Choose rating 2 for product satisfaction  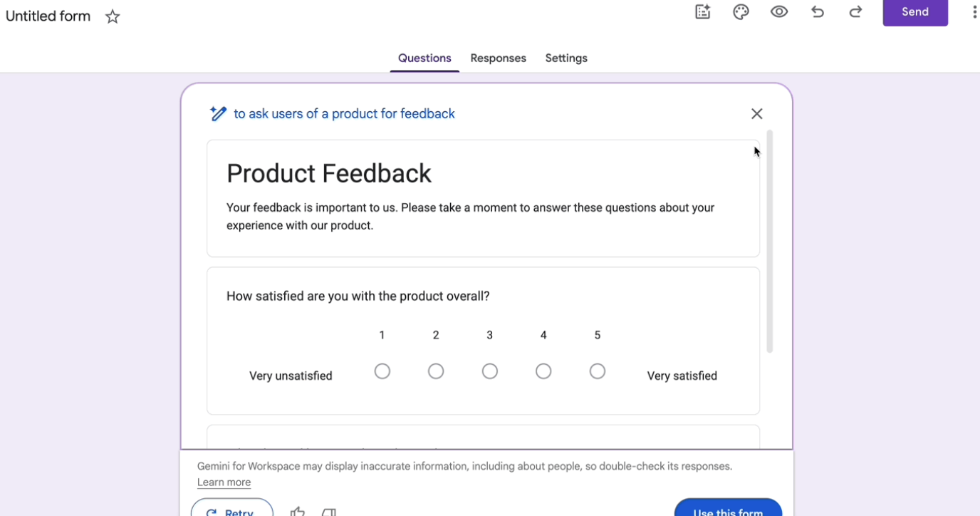point(436,371)
